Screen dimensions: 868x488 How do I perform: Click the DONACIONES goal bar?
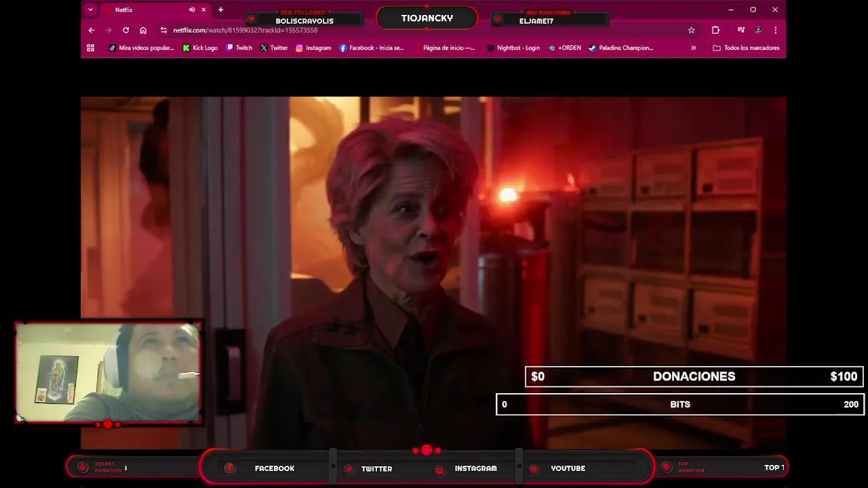[694, 377]
